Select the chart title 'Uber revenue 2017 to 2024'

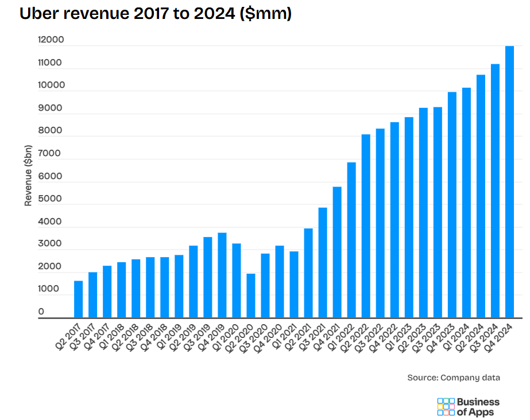pyautogui.click(x=127, y=14)
